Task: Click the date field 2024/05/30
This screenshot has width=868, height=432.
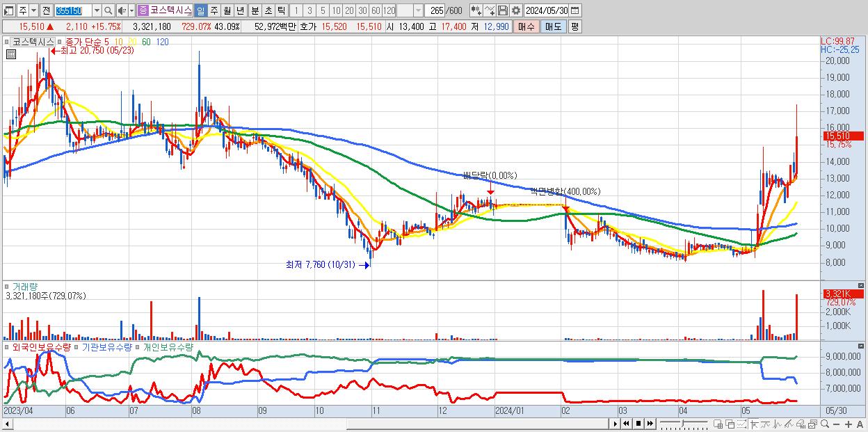Action: click(547, 10)
